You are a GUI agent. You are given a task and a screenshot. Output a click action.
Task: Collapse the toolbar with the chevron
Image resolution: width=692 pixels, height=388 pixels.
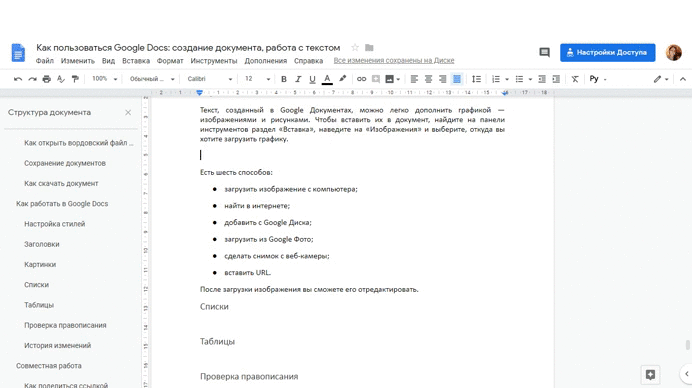(683, 79)
